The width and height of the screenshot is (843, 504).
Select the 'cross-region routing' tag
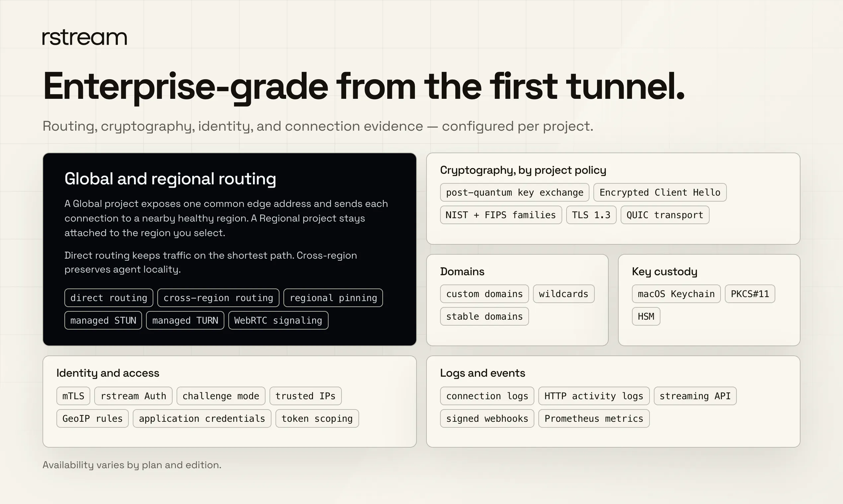click(218, 298)
